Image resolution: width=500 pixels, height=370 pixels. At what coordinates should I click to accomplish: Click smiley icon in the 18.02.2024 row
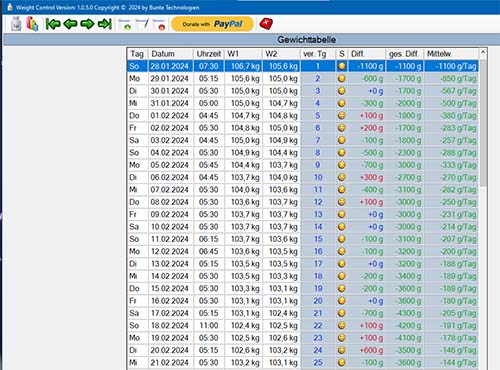coord(341,325)
